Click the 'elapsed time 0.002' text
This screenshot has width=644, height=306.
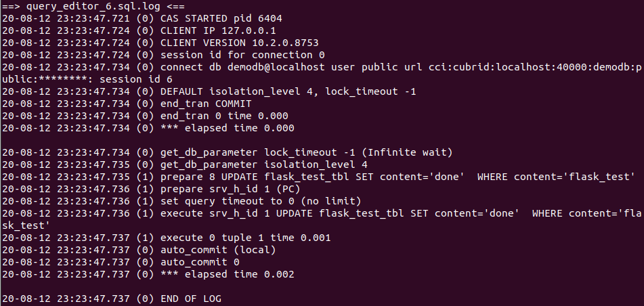pyautogui.click(x=237, y=274)
